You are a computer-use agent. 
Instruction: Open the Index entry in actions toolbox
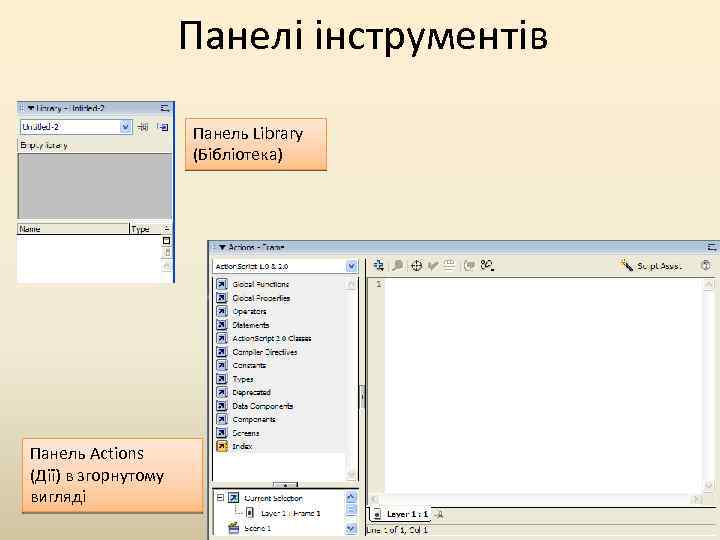coord(242,446)
